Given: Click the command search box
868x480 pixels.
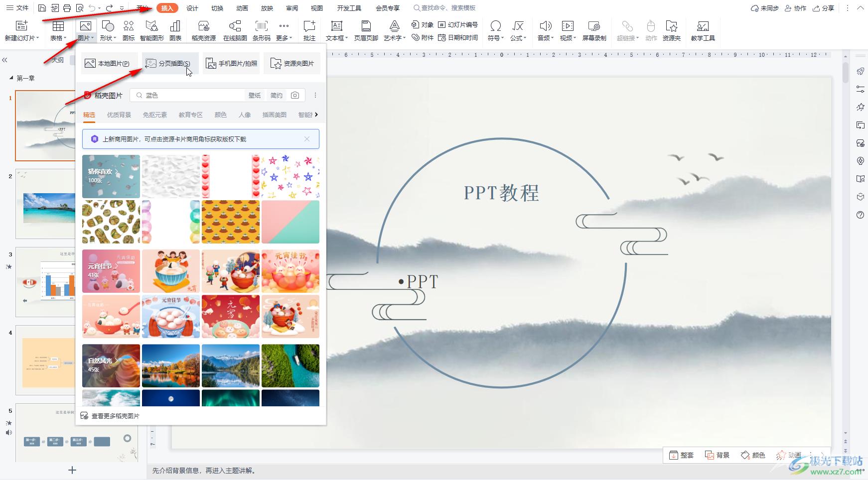Looking at the screenshot, I should click(x=444, y=8).
